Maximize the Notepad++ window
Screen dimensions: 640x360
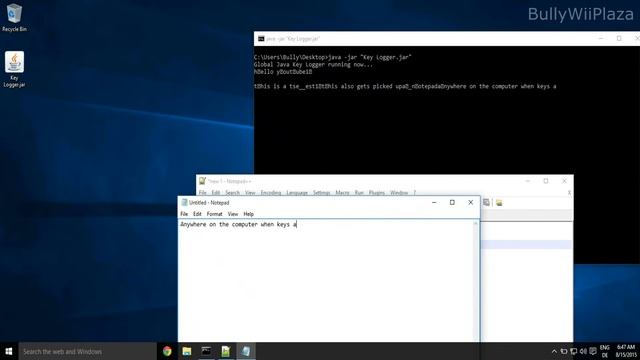point(546,181)
